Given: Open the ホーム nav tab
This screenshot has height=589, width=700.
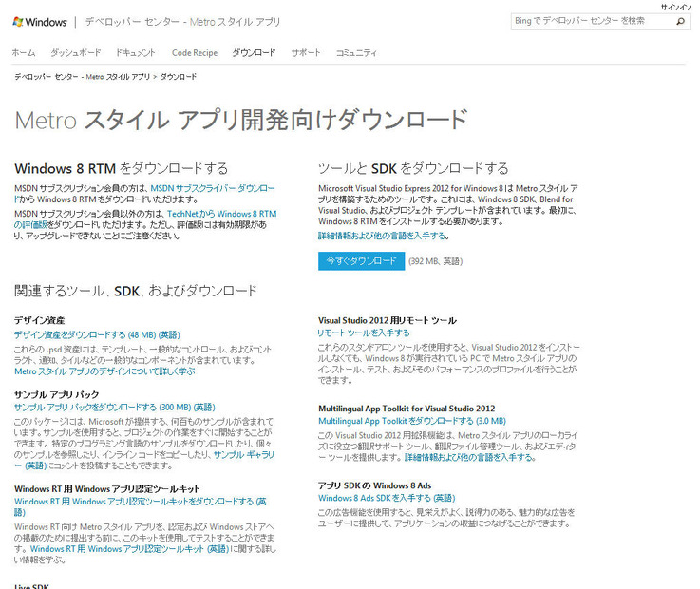Looking at the screenshot, I should (23, 52).
